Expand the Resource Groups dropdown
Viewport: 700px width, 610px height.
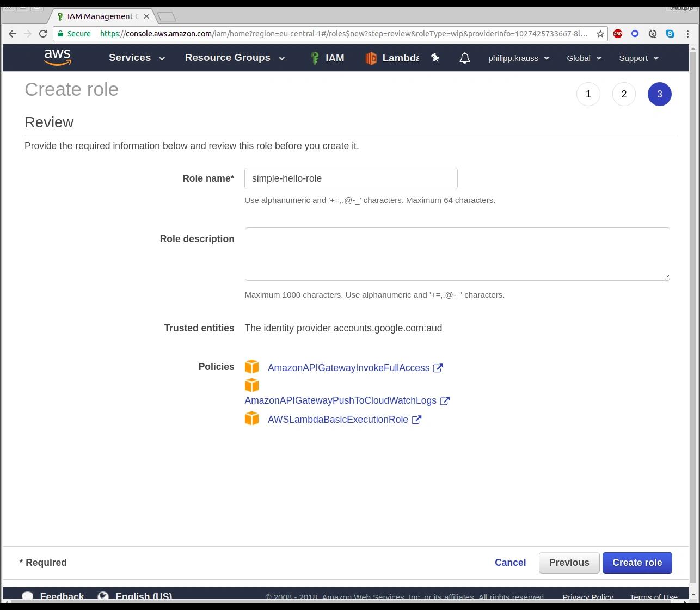coord(235,58)
